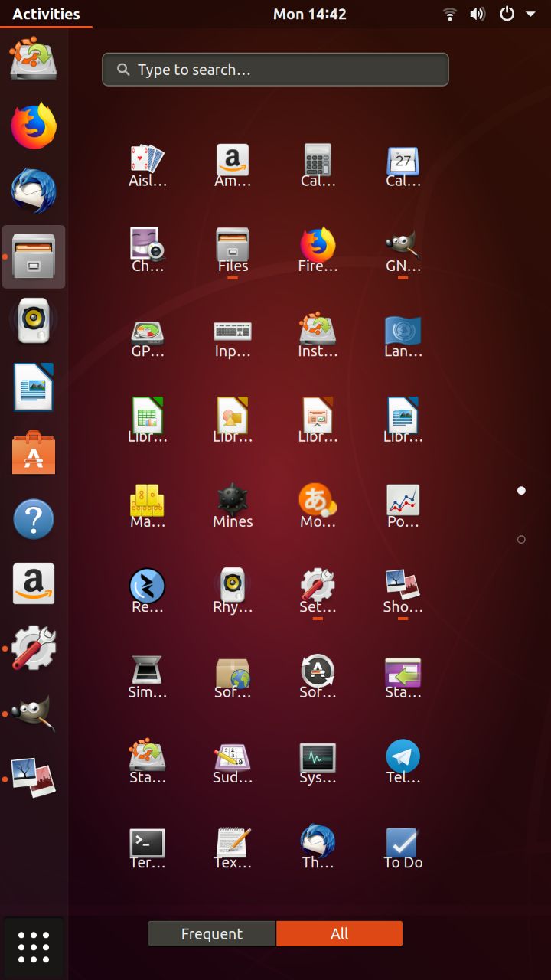
Task: Select the All tab
Action: [x=339, y=933]
